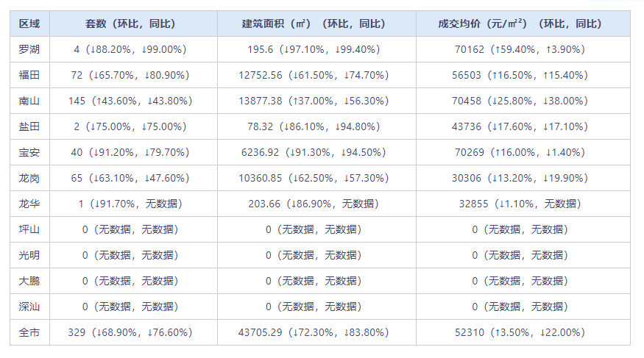Click the 全市 average price cell showing 52310
Viewport: 644px width, 358px height.
(520, 332)
